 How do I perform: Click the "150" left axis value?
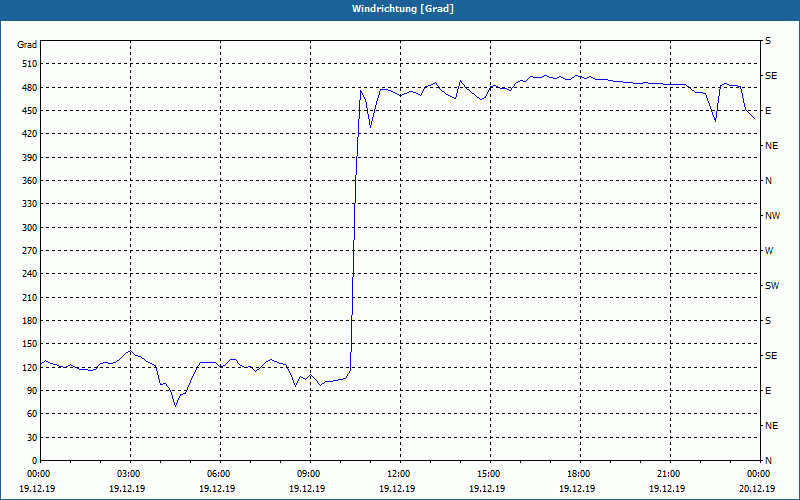[x=30, y=344]
